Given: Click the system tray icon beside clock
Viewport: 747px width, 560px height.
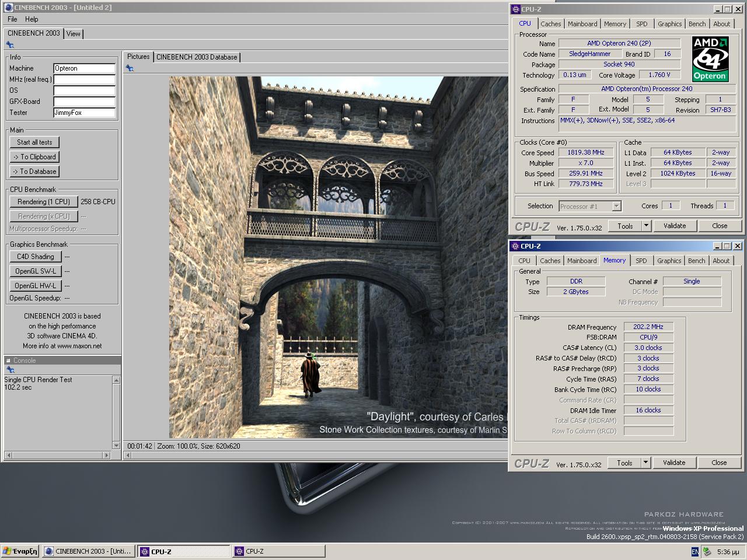Looking at the screenshot, I should (707, 552).
